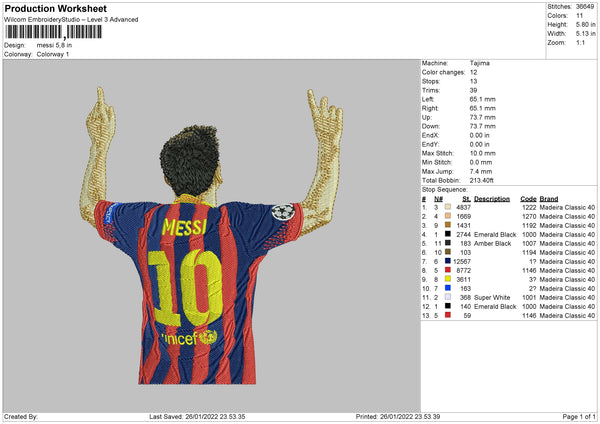Click the Messi embroidery design preview
The height and width of the screenshot is (424, 600).
tap(212, 235)
